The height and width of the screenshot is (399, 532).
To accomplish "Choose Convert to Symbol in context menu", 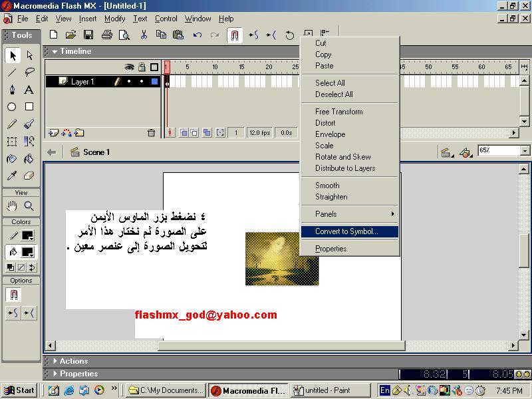I will pos(350,231).
